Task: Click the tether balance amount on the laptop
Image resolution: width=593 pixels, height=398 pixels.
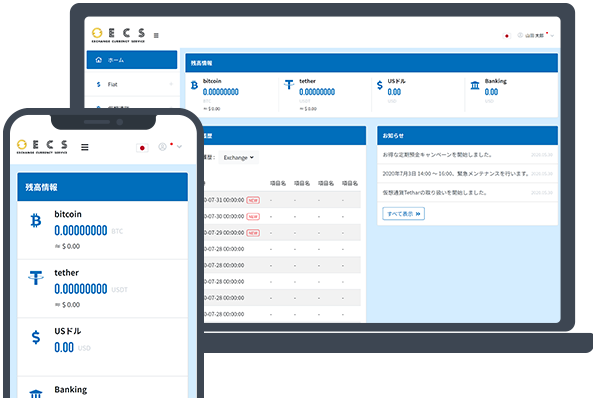Action: 317,92
